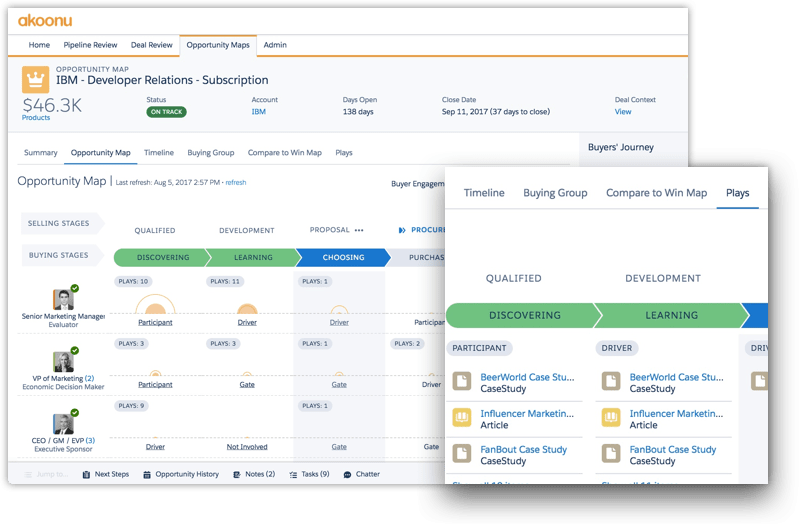
Task: Click the CEO / GM / EVP (3) count link
Action: [90, 441]
